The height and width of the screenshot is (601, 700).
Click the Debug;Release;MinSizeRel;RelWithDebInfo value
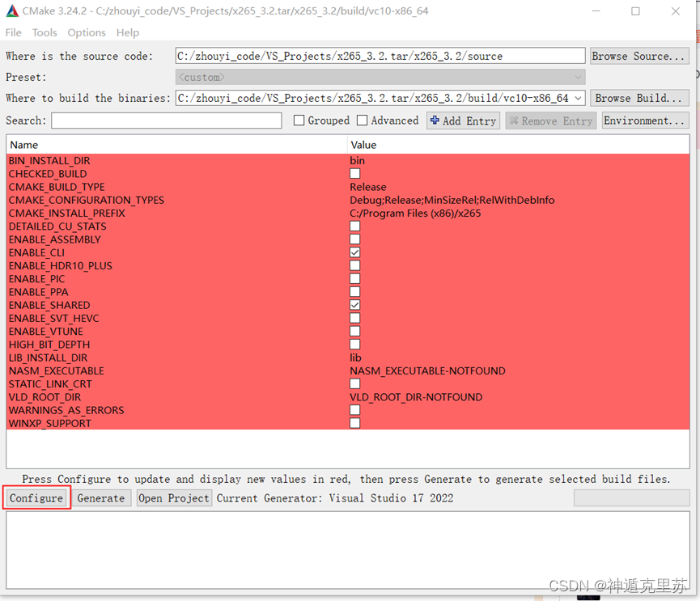click(x=452, y=200)
